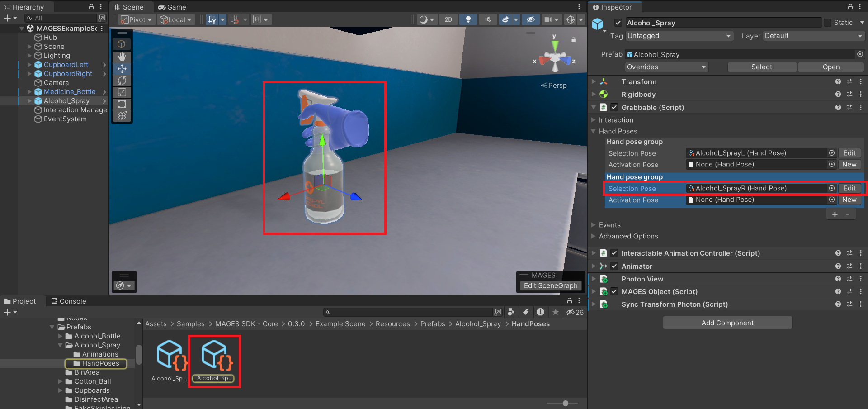Disable the Grabbable script checkbox
This screenshot has height=409, width=868.
[614, 107]
